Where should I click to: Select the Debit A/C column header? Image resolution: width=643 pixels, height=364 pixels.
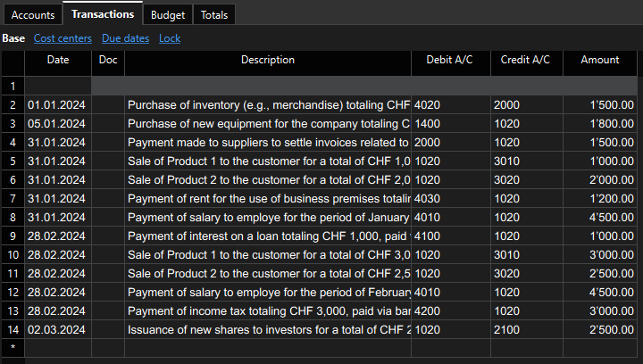click(x=450, y=60)
